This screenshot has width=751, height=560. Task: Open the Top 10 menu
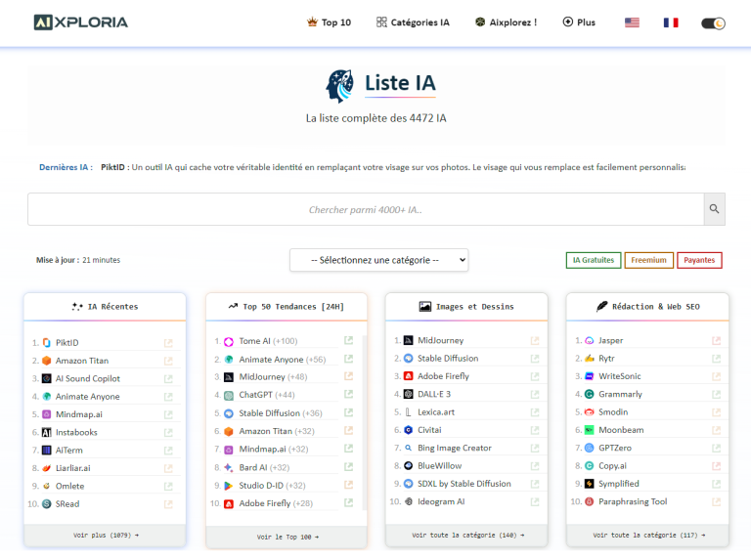click(x=329, y=22)
